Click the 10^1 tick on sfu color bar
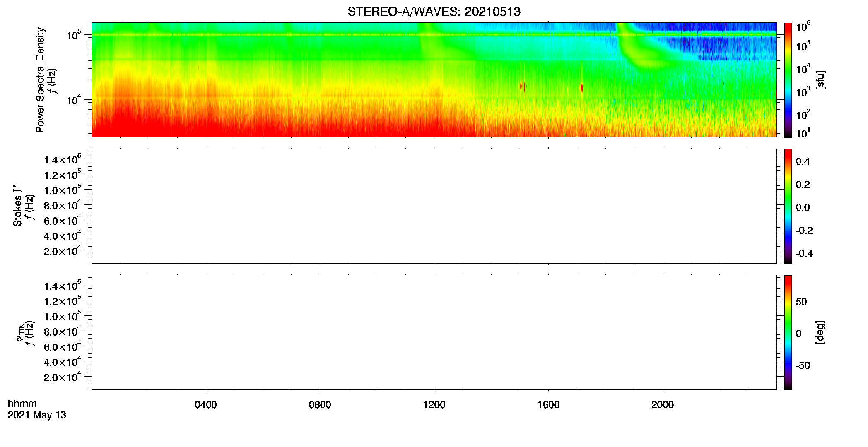Screen dimensions: 868x447 coord(803,133)
